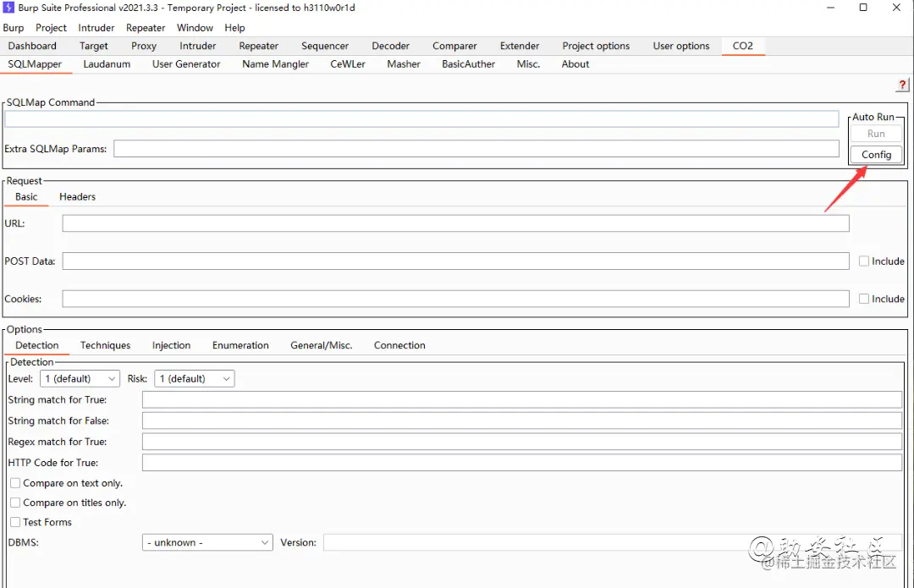Enable Include checkbox for POST Data
The image size is (914, 588).
tap(864, 261)
